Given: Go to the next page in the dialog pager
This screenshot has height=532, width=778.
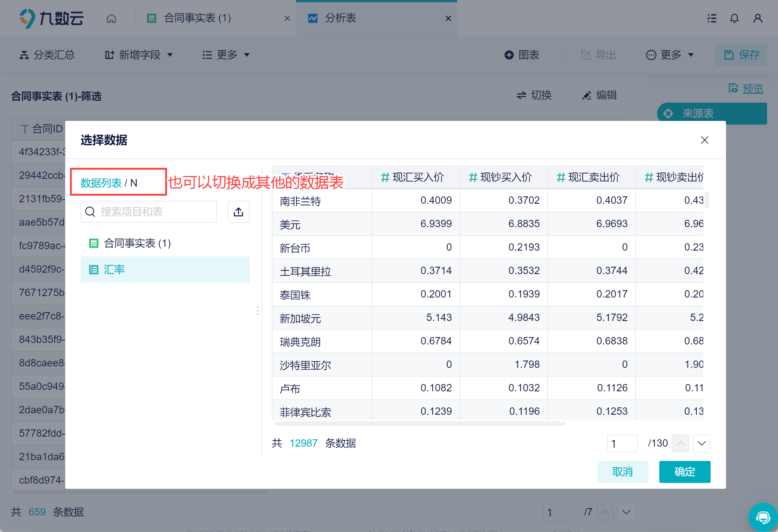Looking at the screenshot, I should click(x=701, y=443).
